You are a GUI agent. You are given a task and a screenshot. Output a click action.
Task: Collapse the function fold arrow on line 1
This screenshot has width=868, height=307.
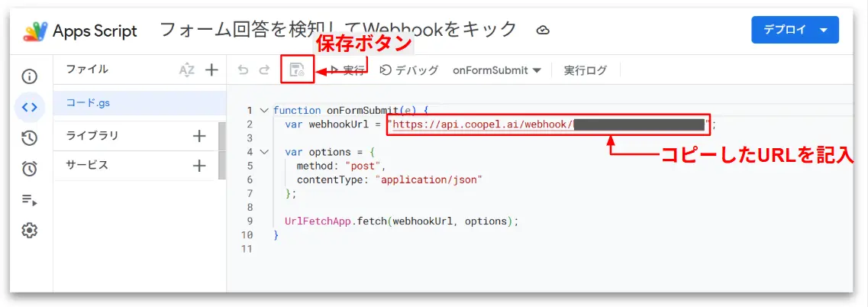point(263,110)
